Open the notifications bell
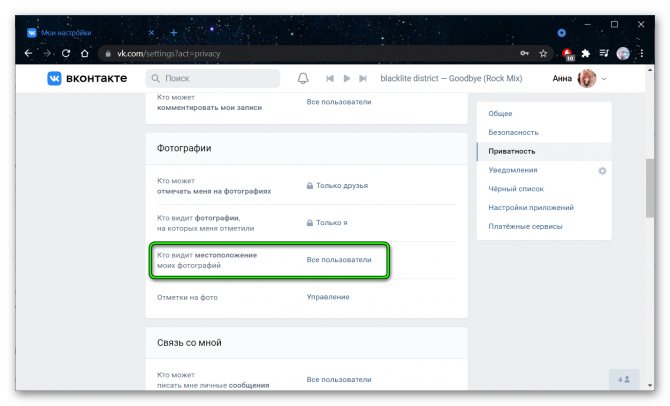This screenshot has height=406, width=670. 303,78
